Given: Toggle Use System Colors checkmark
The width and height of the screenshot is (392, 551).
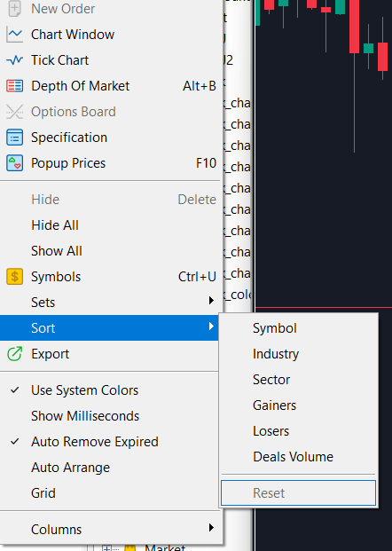Looking at the screenshot, I should (14, 390).
